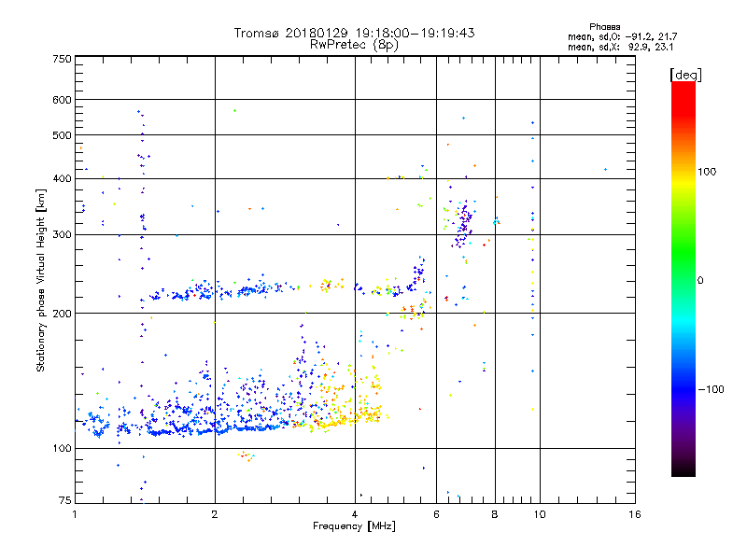This screenshot has width=747, height=560.
Task: Click the y-axis tick label '200'
Action: [62, 314]
